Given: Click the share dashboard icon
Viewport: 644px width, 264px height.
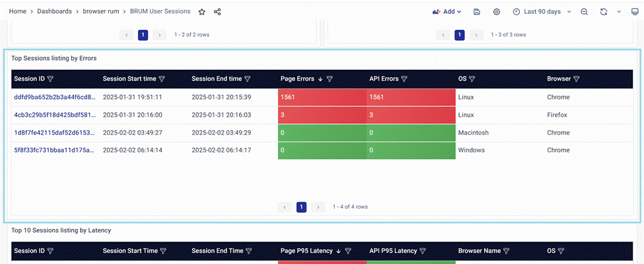Looking at the screenshot, I should [x=217, y=12].
